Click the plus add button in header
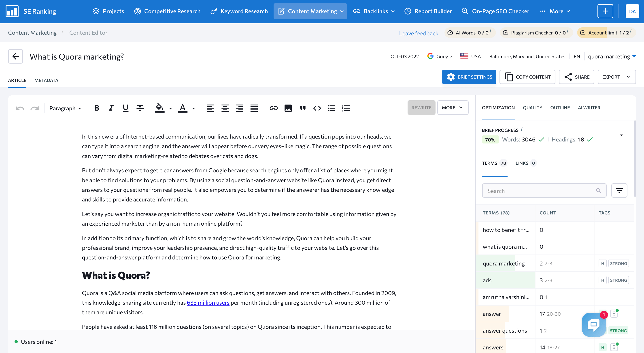Image resolution: width=644 pixels, height=353 pixels. click(x=605, y=11)
